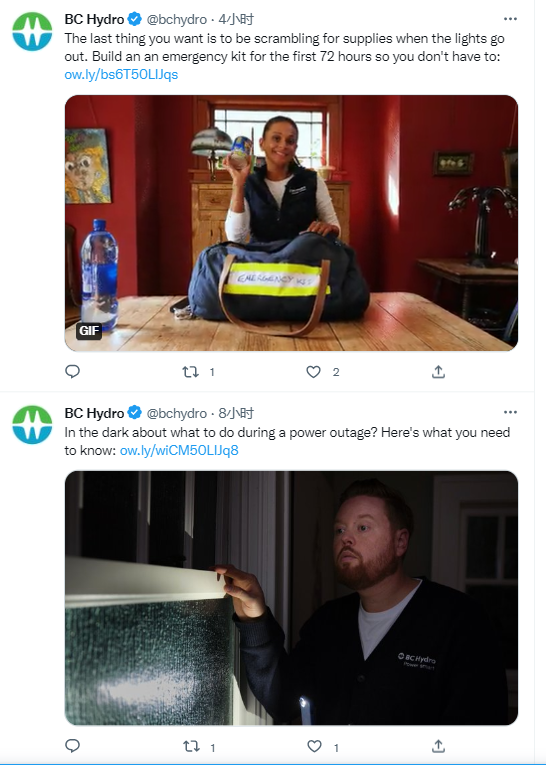Retweet the power outage tweet
546x765 pixels.
coord(191,746)
